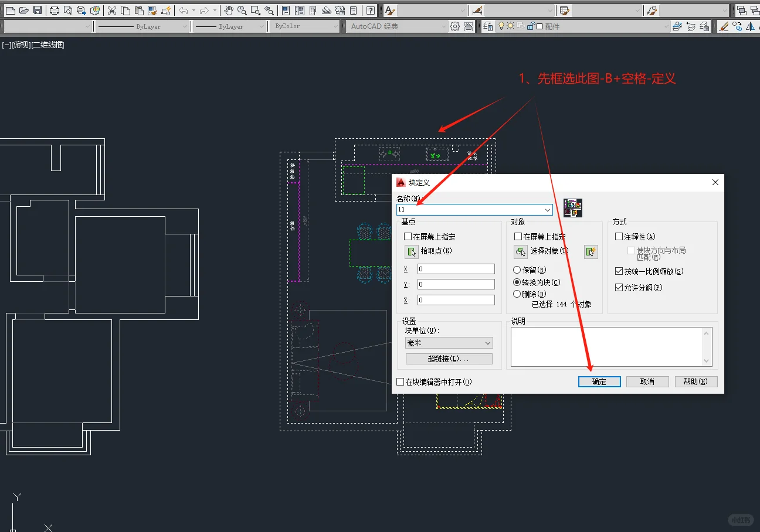This screenshot has width=760, height=532.
Task: Open the Properties palette icon
Action: [286, 11]
